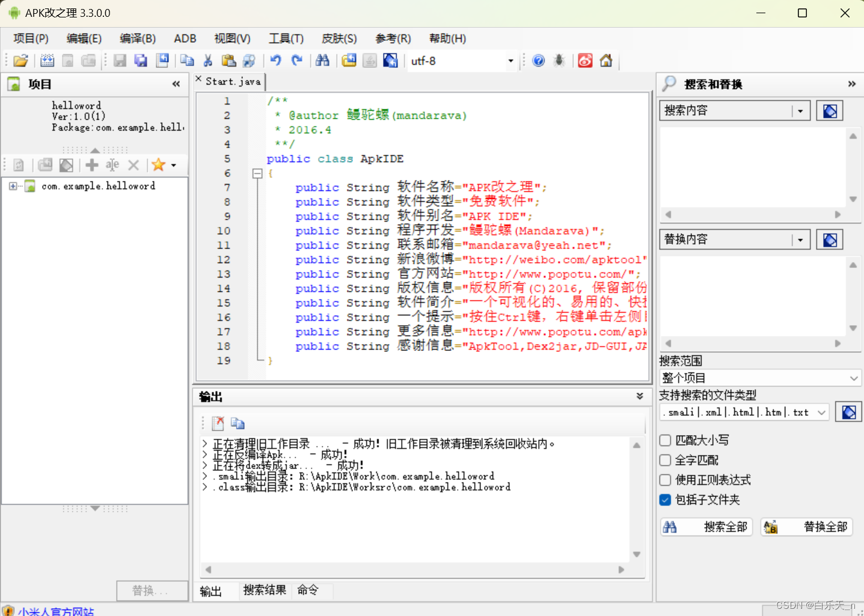Click the copy output icon
This screenshot has height=616, width=864.
tap(237, 423)
